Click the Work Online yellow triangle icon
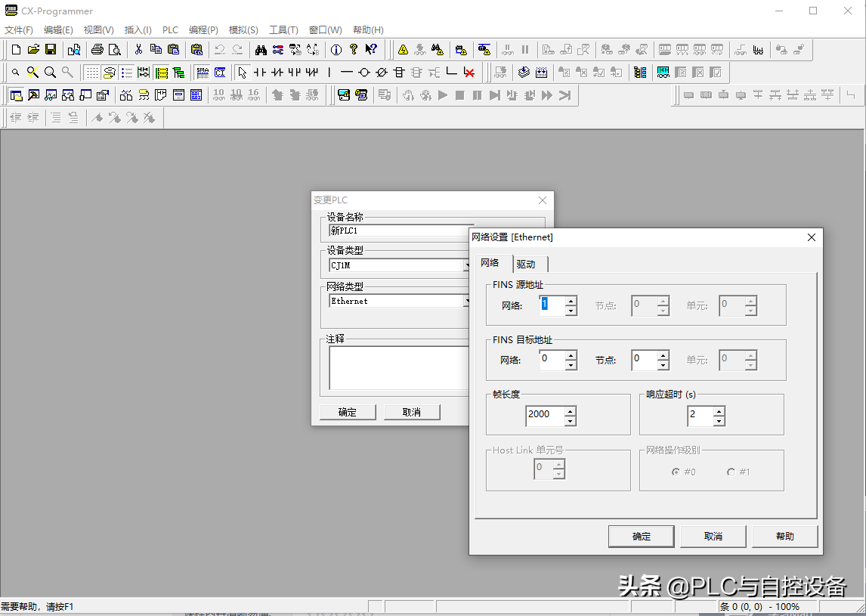This screenshot has height=616, width=866. coord(404,50)
